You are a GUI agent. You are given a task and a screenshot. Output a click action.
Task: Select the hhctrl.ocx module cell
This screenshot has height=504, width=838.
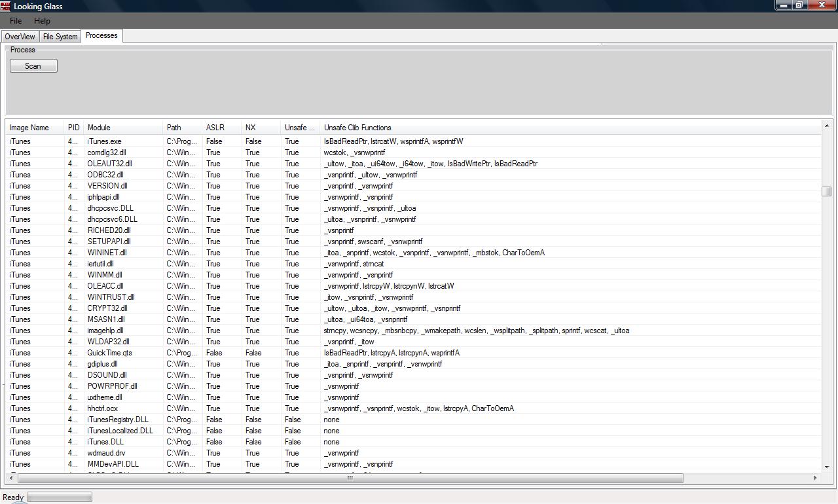click(x=123, y=408)
